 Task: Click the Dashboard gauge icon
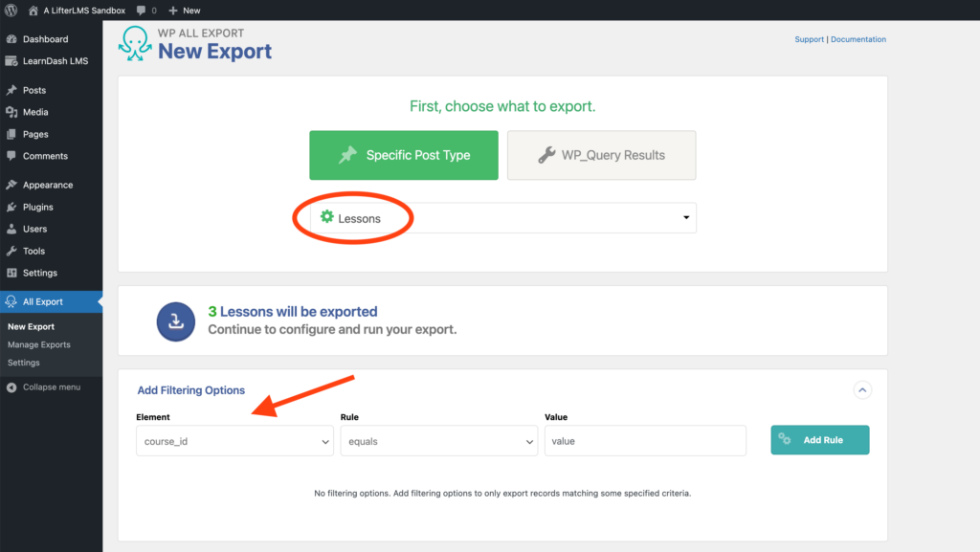pos(11,38)
